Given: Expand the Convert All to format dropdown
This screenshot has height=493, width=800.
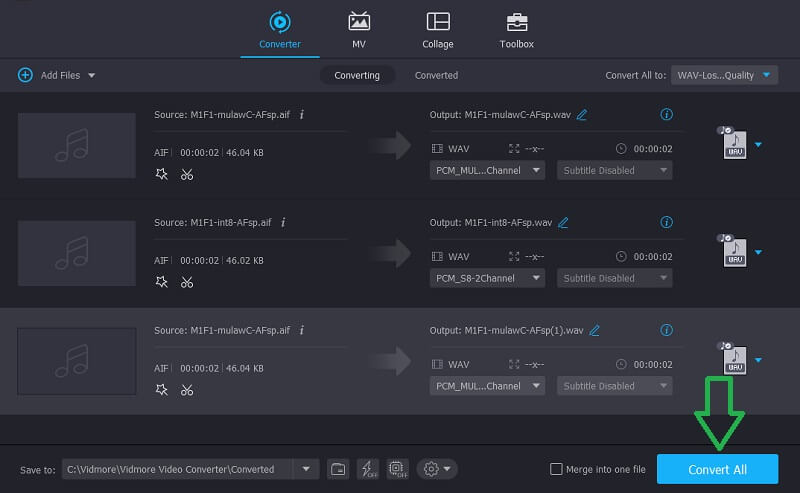Looking at the screenshot, I should tap(724, 75).
